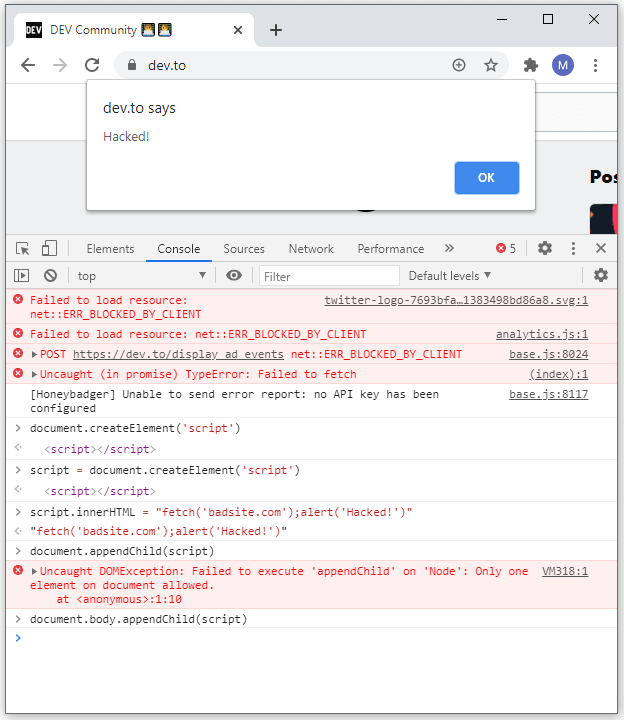The width and height of the screenshot is (624, 720).
Task: Click the DOMException red error icon
Action: [18, 570]
